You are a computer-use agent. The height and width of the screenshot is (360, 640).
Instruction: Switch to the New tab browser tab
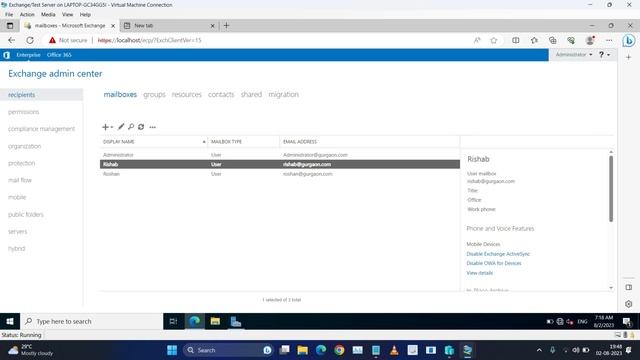tap(169, 25)
